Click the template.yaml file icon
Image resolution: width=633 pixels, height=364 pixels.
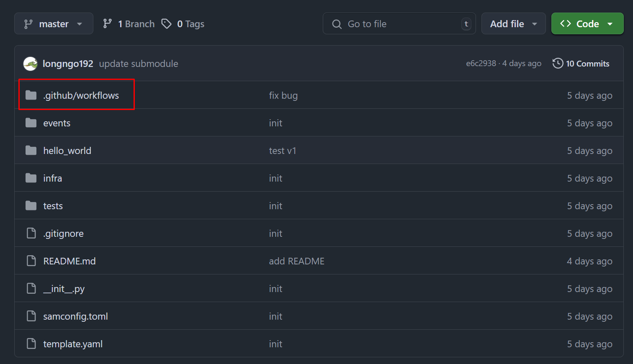pyautogui.click(x=31, y=344)
